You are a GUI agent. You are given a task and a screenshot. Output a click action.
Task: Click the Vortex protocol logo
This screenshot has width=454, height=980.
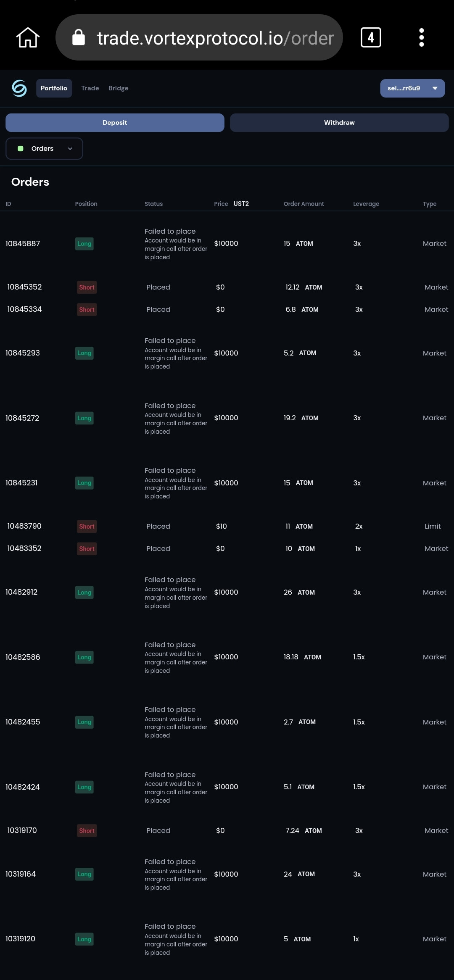pyautogui.click(x=19, y=88)
